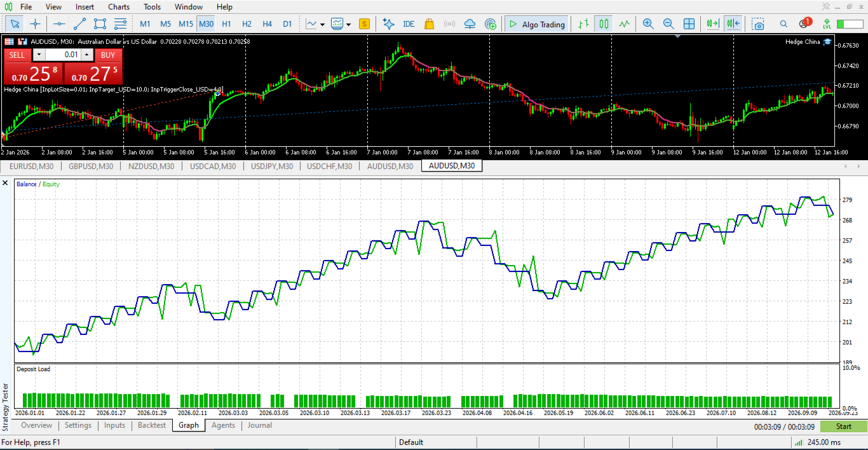This screenshot has height=450, width=868.
Task: Select the crosshair cursor tool
Action: tap(35, 24)
